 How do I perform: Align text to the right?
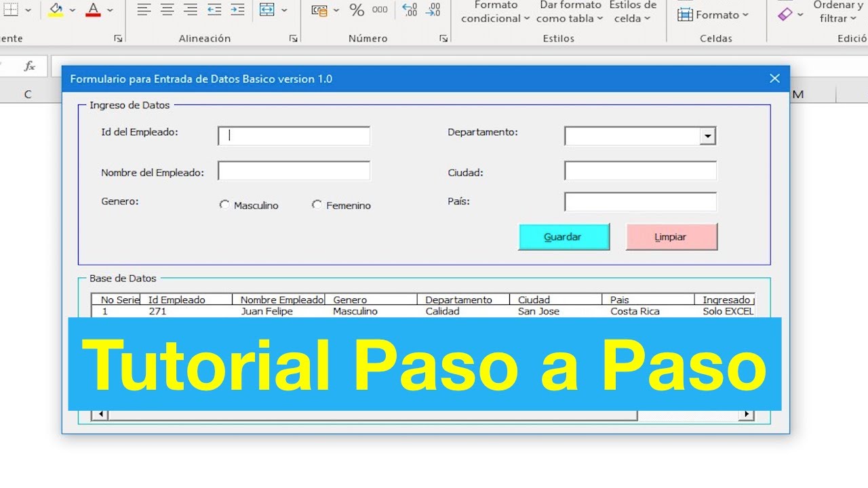click(x=191, y=9)
